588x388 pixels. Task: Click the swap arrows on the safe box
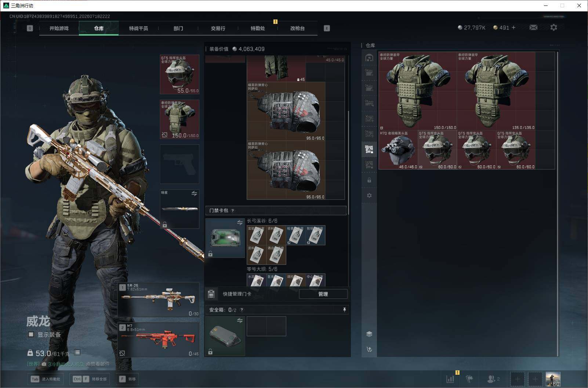click(240, 321)
